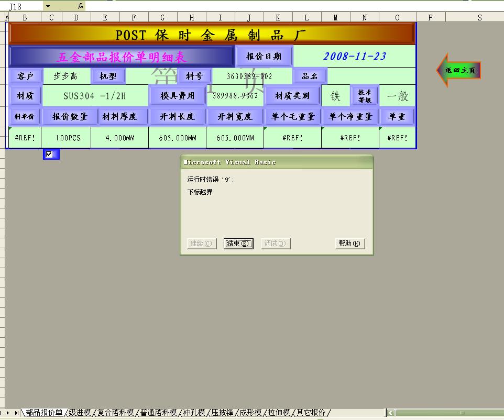
Task: Switch to the 级进模 sheet tab
Action: (80, 413)
